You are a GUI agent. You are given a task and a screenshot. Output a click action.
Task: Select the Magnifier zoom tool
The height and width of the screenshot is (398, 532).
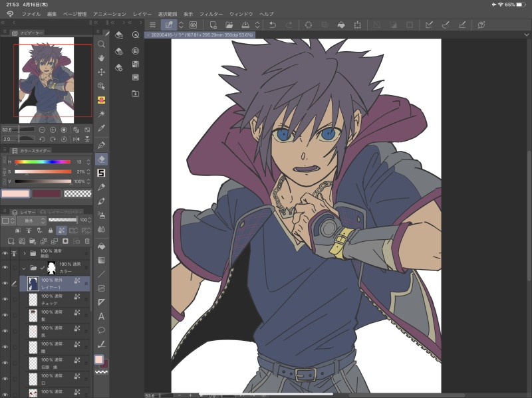pyautogui.click(x=102, y=43)
